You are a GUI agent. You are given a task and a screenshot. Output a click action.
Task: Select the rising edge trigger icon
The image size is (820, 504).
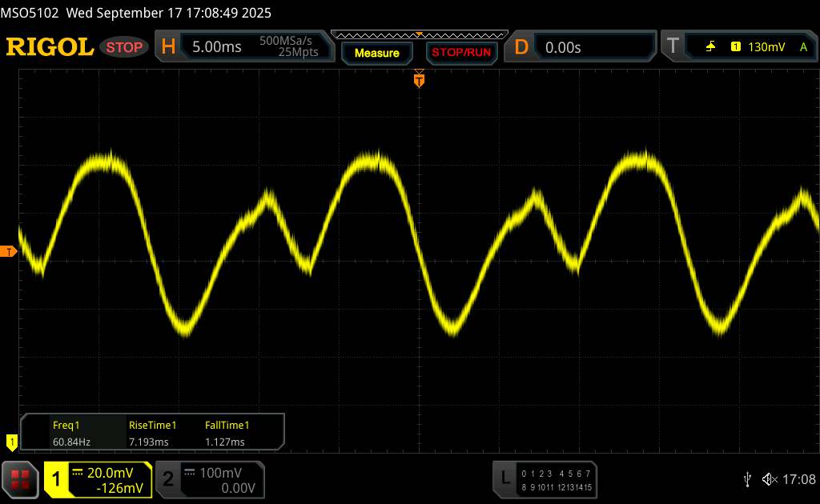point(710,47)
